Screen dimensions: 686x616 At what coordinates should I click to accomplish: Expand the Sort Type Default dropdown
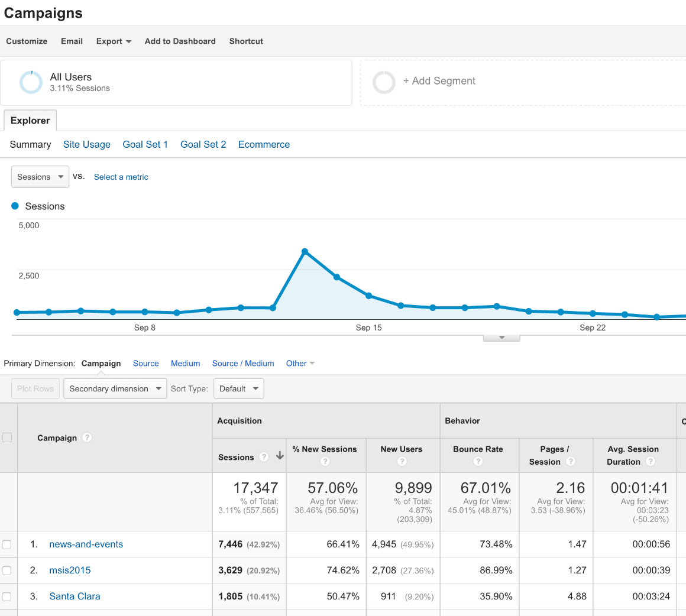coord(238,389)
